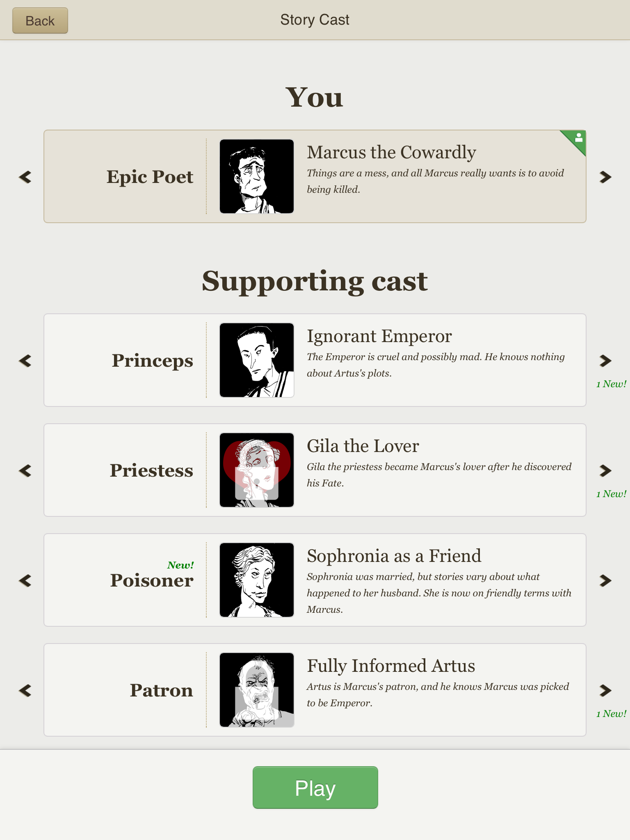
Task: Click Marcus the Cowardly portrait
Action: (257, 176)
